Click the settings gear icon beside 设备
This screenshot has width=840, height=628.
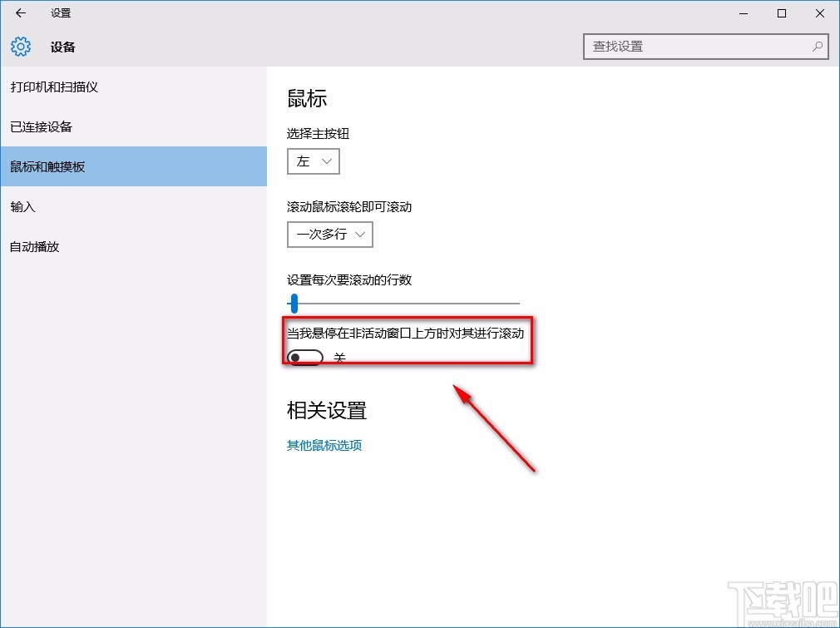[x=20, y=47]
